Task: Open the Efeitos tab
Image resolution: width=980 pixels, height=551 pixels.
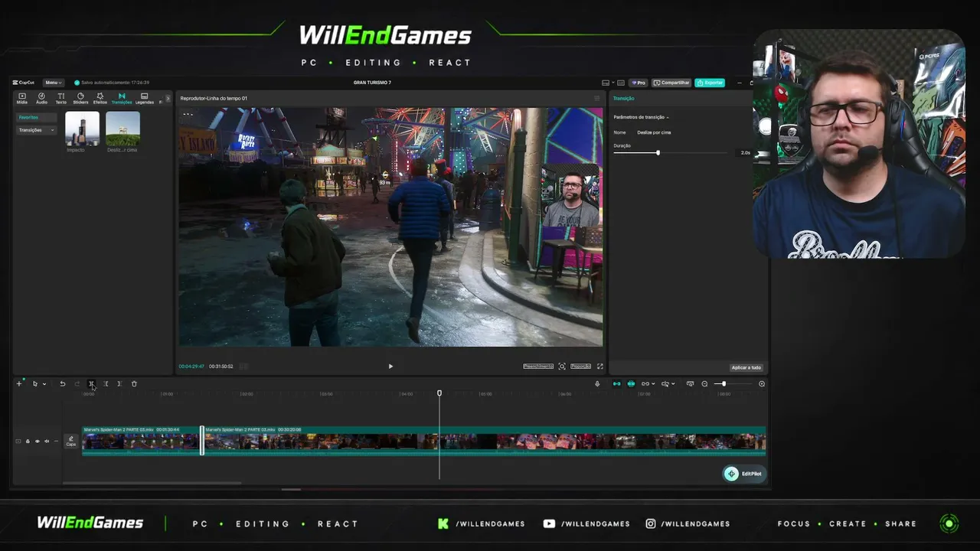Action: click(x=100, y=98)
